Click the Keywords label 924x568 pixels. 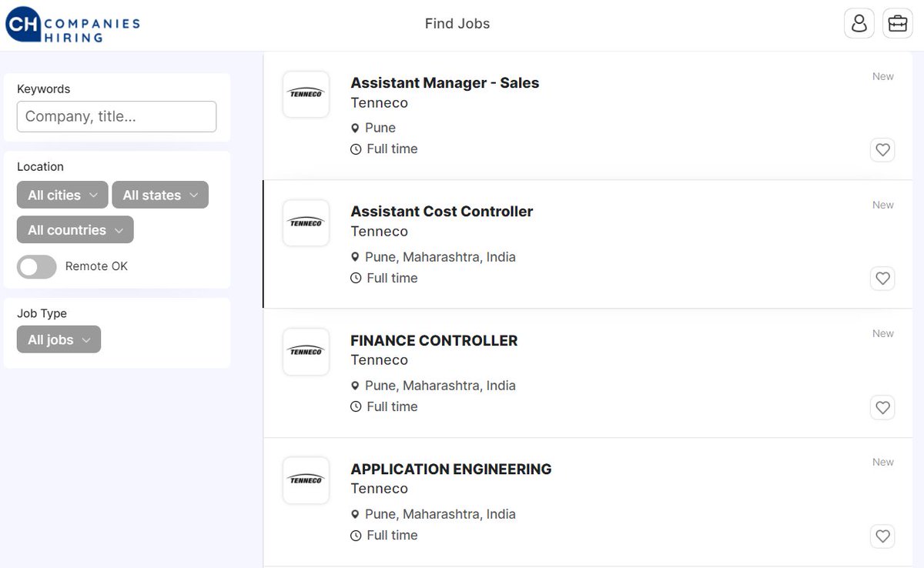(x=44, y=89)
